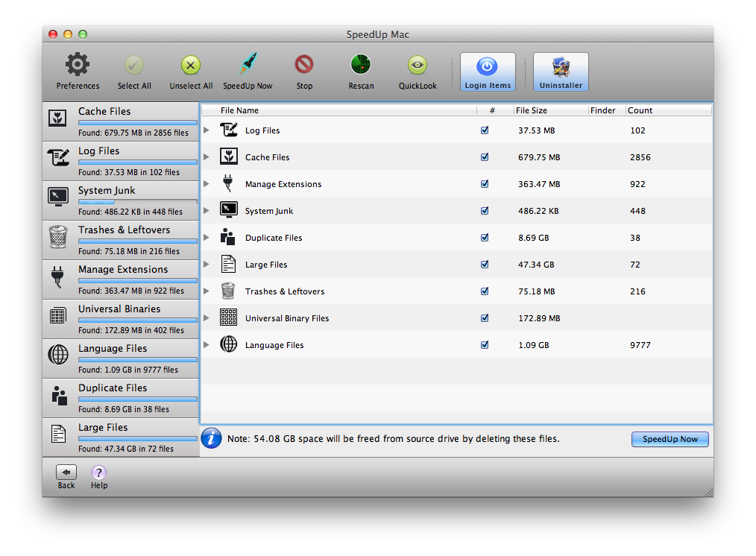Select Manage Extensions sidebar category
The width and height of the screenshot is (756, 556).
tap(121, 279)
